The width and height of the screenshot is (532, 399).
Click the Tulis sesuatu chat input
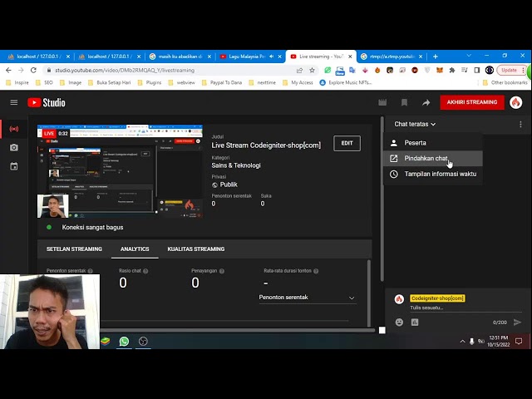pos(465,308)
